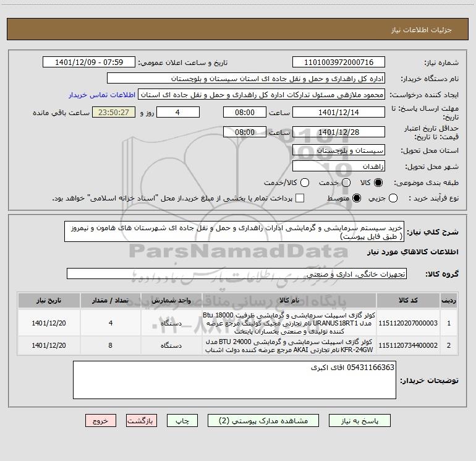This screenshot has width=476, height=461.
Task: Click the price validity hour field 08:00
Action: pyautogui.click(x=245, y=132)
